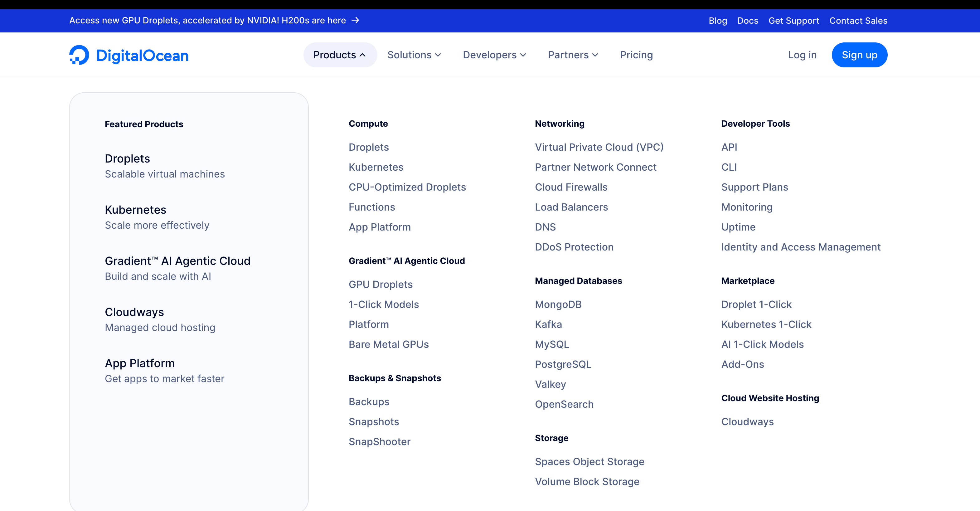Open Kubernetes 1-Click marketplace link
This screenshot has height=511, width=980.
click(766, 324)
